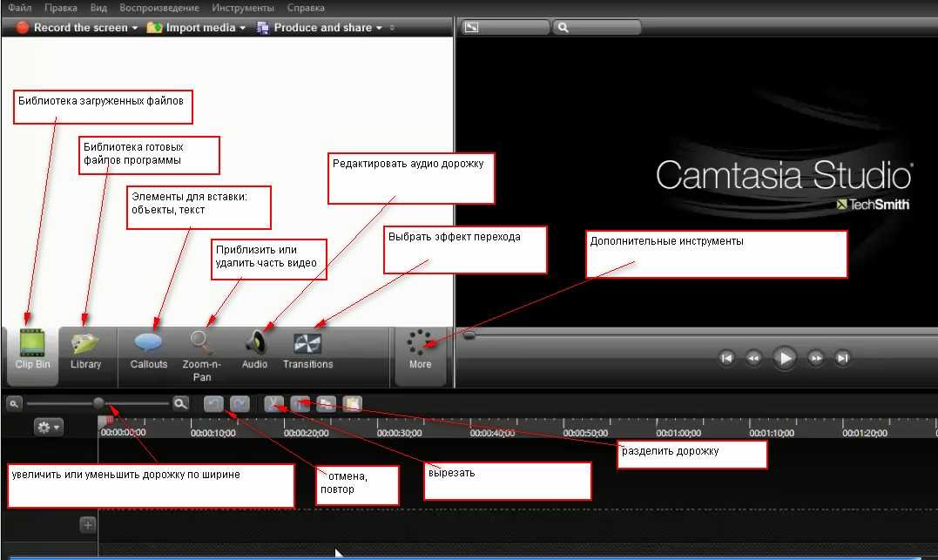
Task: Open the Правка menu
Action: coord(60,8)
